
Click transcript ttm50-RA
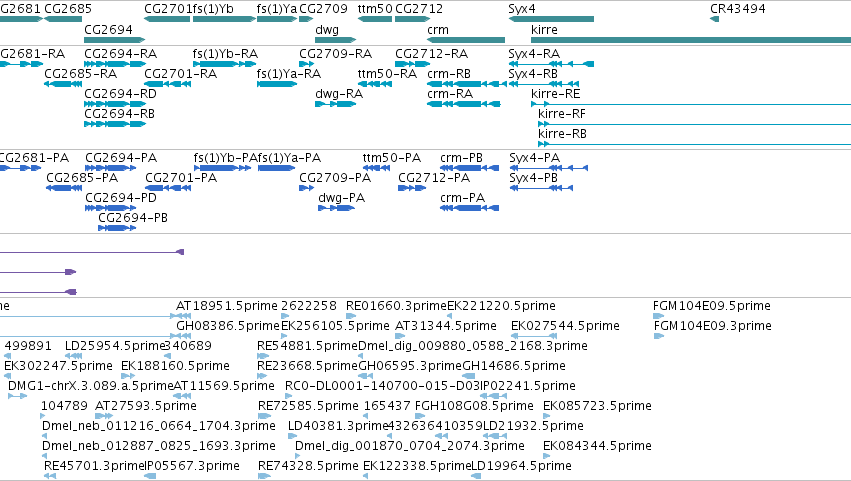388,74
